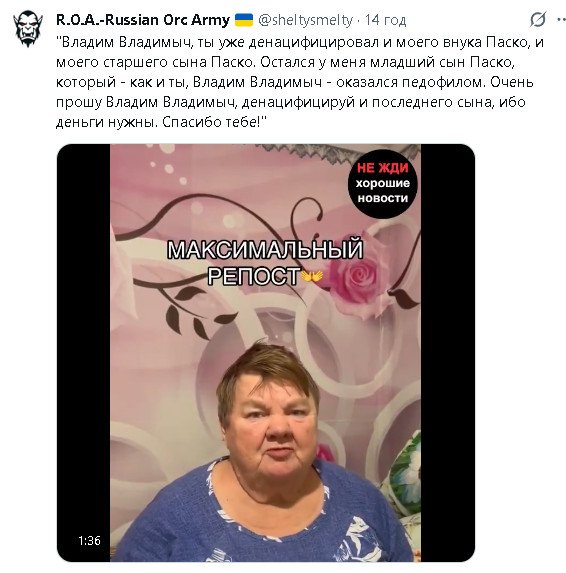Click the right black bar of video
This screenshot has width=566, height=573.
[x=448, y=353]
